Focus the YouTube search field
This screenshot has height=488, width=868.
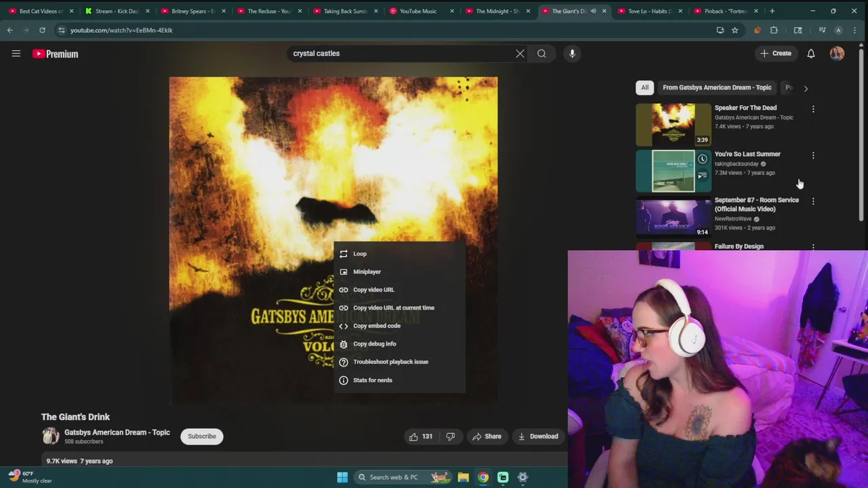[403, 54]
